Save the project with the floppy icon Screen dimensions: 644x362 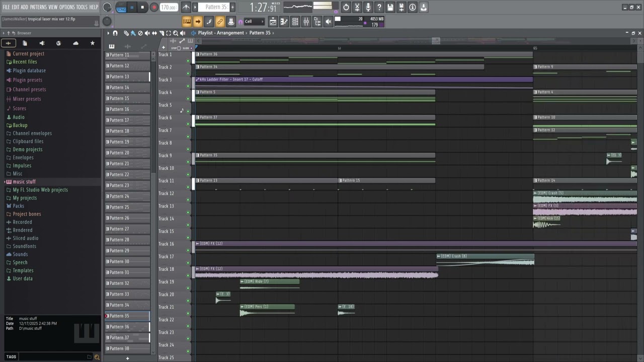390,7
